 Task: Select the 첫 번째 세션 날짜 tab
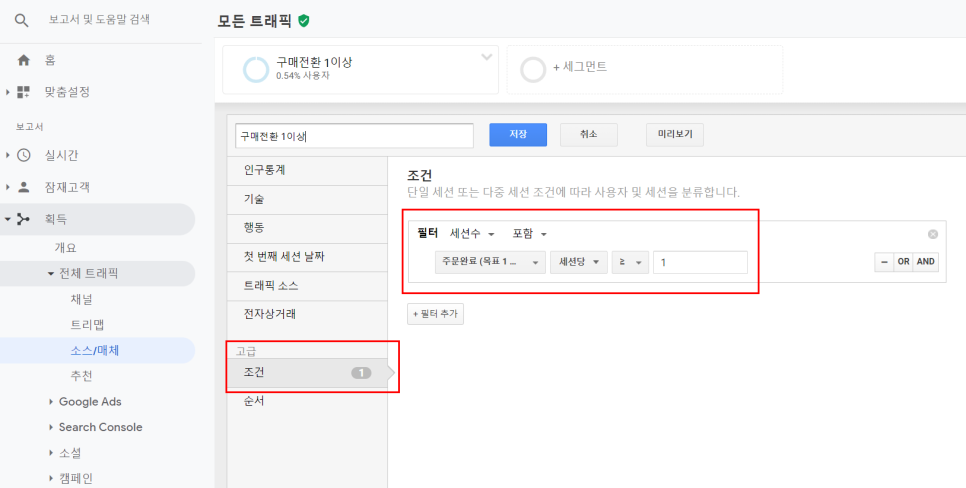click(x=307, y=257)
